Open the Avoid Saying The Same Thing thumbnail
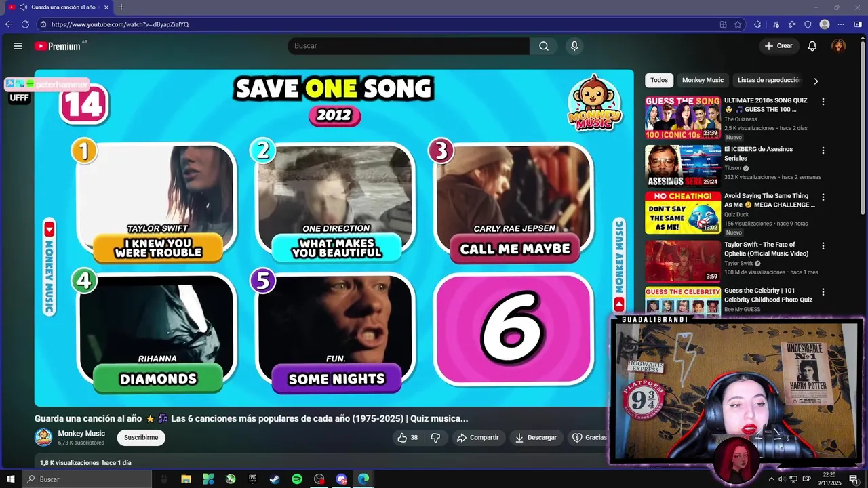The height and width of the screenshot is (488, 868). 683,213
